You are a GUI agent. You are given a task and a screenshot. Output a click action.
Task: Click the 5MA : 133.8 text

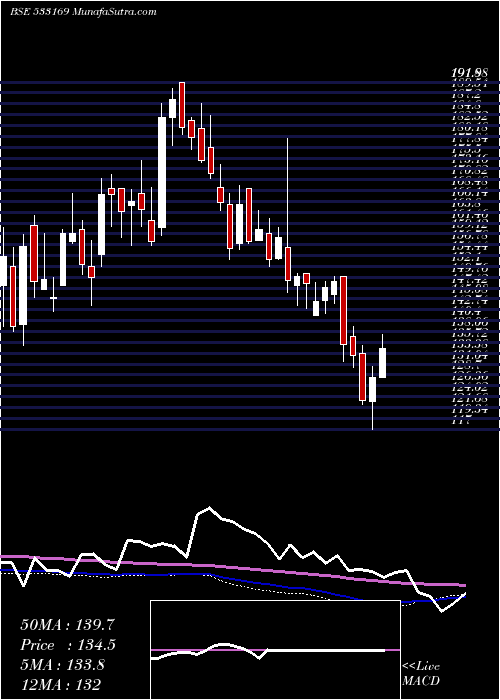tap(63, 665)
